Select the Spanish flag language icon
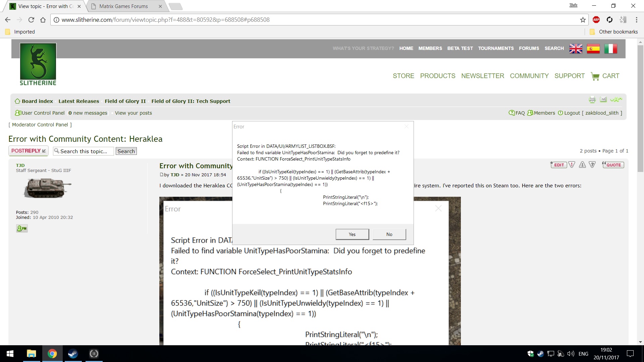This screenshot has width=644, height=362. [x=593, y=49]
